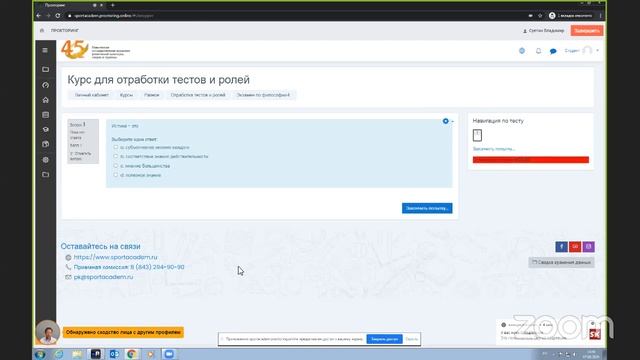
Task: Click the browser back arrow
Action: pos(39,16)
